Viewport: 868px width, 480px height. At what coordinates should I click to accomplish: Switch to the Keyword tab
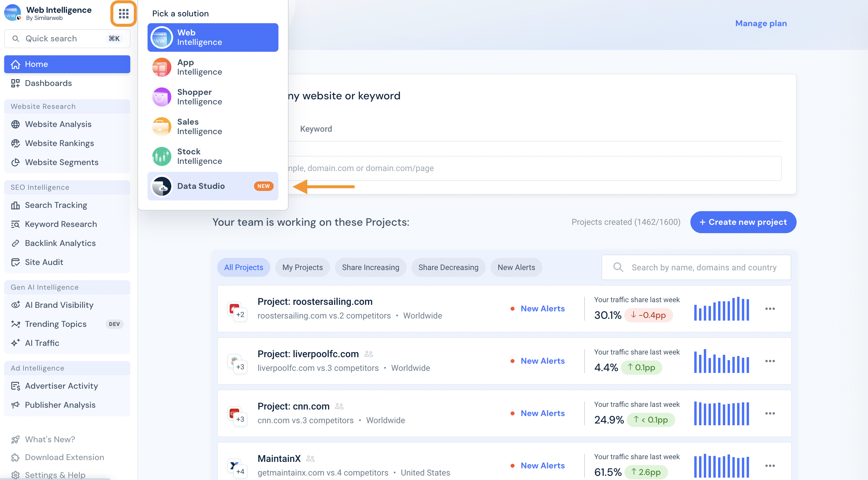click(316, 129)
